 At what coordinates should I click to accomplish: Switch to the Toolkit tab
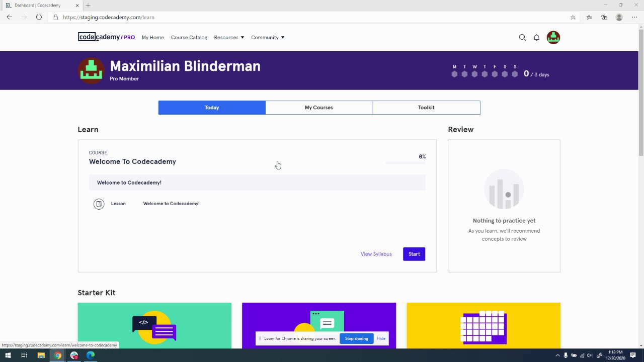[x=426, y=108]
